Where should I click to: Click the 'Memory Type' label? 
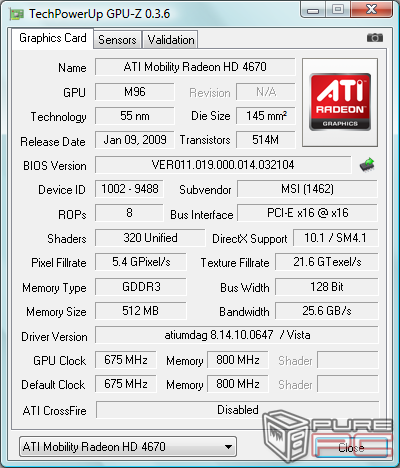tap(54, 288)
